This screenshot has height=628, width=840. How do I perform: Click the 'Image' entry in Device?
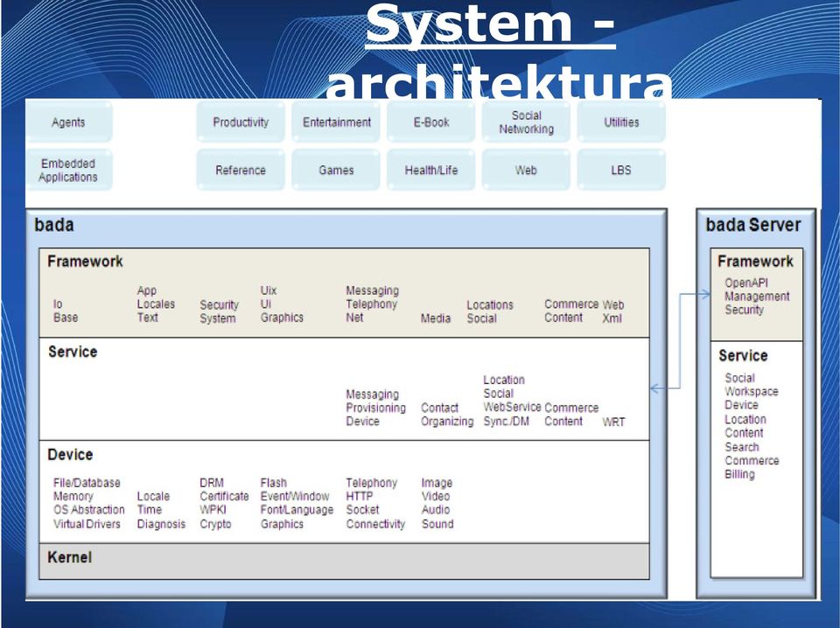(x=437, y=483)
